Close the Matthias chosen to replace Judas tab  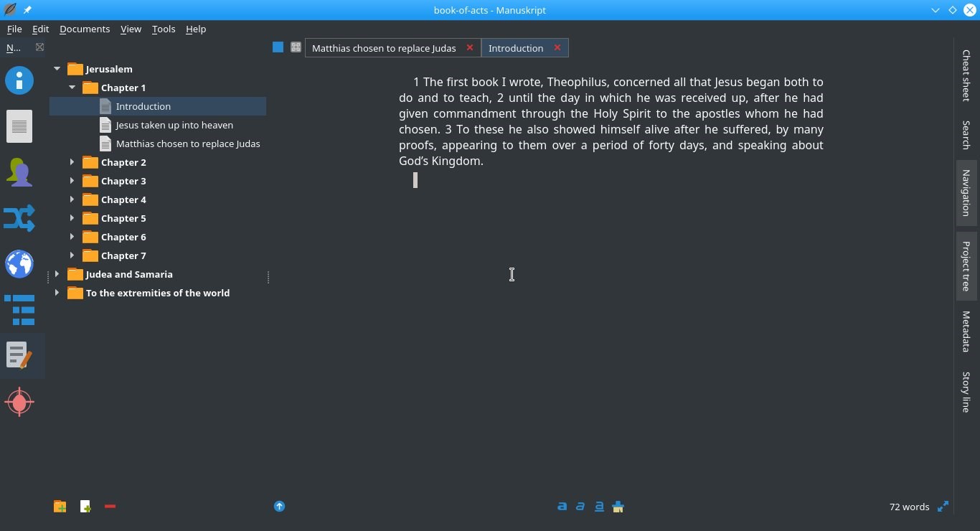(470, 47)
